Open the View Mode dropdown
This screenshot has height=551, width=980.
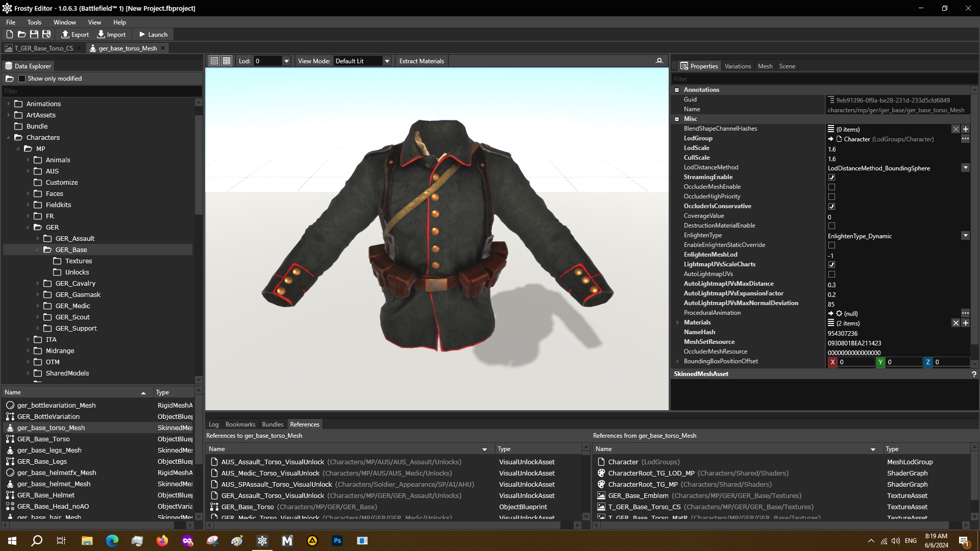pos(387,61)
